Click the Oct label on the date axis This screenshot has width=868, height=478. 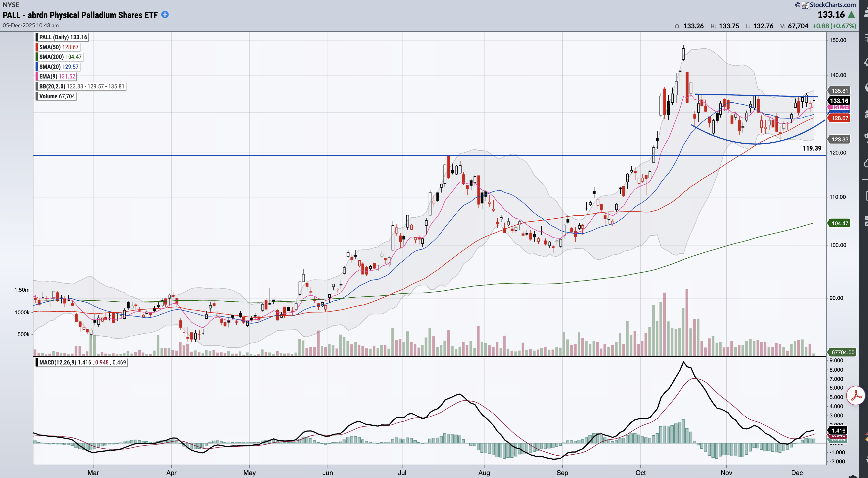[640, 473]
